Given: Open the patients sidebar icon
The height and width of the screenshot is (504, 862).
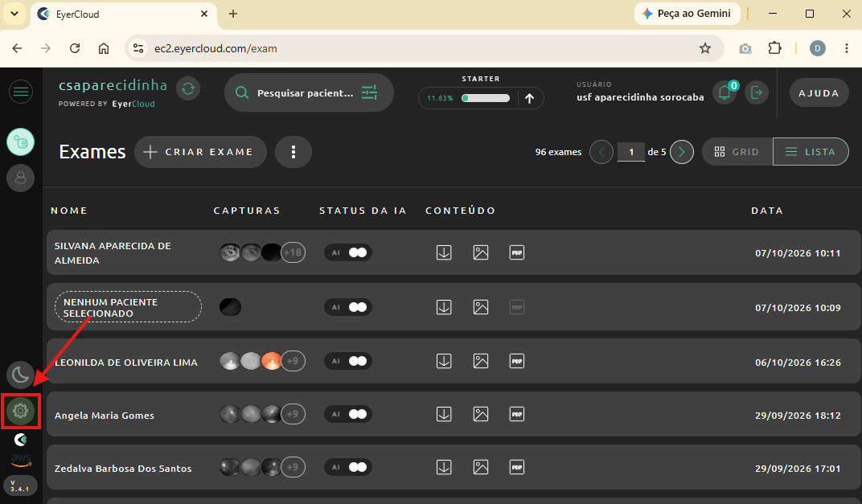Looking at the screenshot, I should [x=20, y=178].
